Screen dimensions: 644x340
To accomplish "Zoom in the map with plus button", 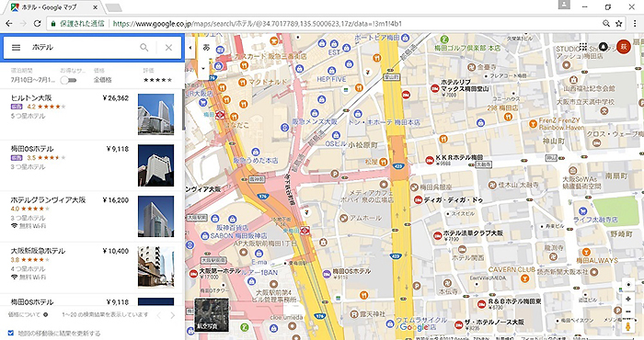I will [x=628, y=300].
